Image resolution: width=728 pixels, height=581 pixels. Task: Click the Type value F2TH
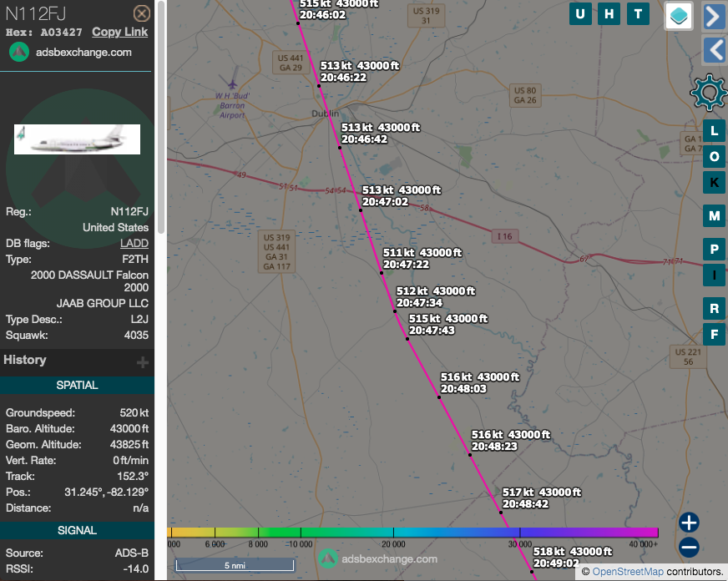135,259
